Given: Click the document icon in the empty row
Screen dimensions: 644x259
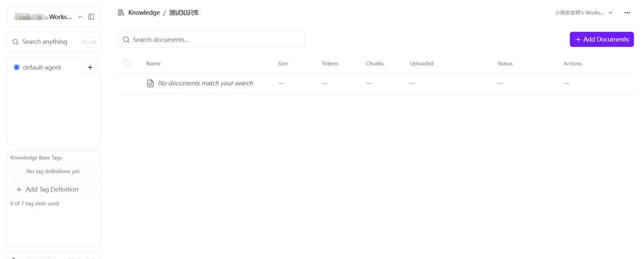Looking at the screenshot, I should pyautogui.click(x=150, y=83).
